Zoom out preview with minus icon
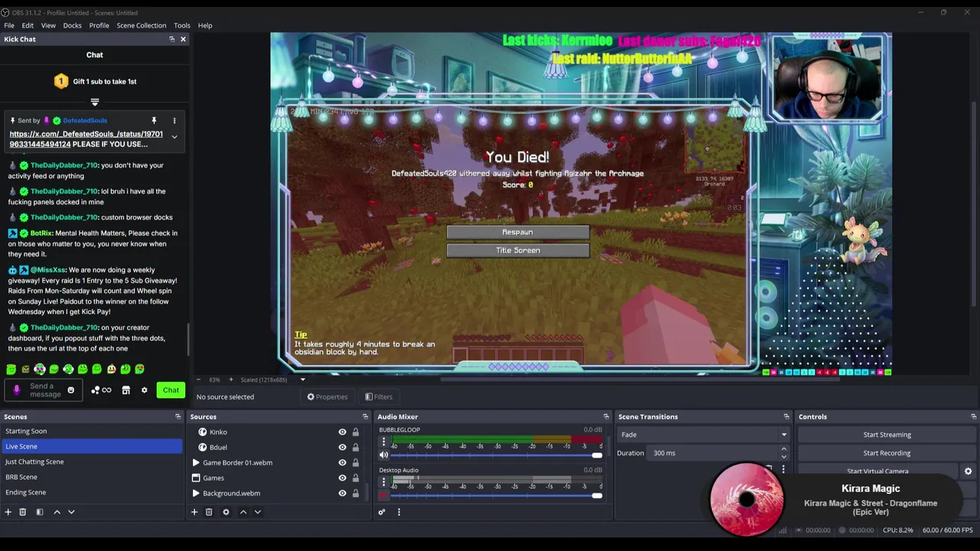Screen dimensions: 980x551 coord(198,380)
